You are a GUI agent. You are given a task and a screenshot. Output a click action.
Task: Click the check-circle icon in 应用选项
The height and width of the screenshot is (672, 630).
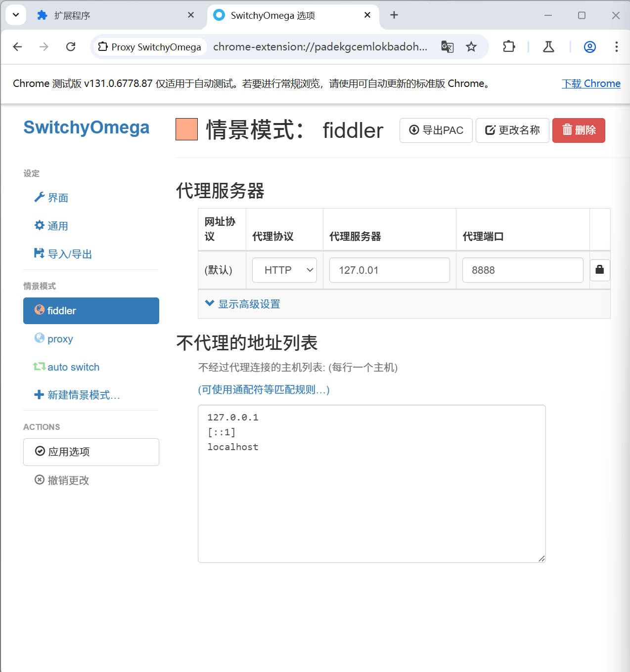[40, 451]
